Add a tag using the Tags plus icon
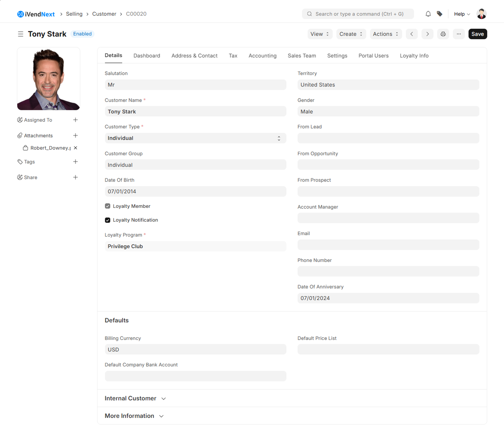The width and height of the screenshot is (504, 442). coord(76,162)
